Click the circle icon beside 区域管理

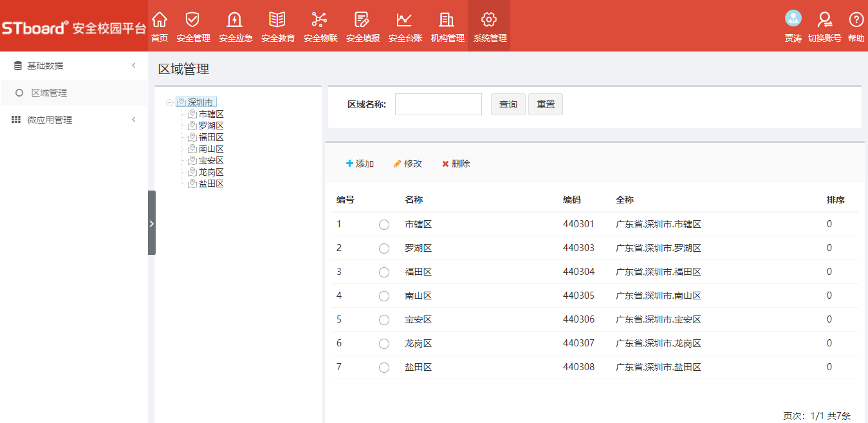click(x=19, y=93)
